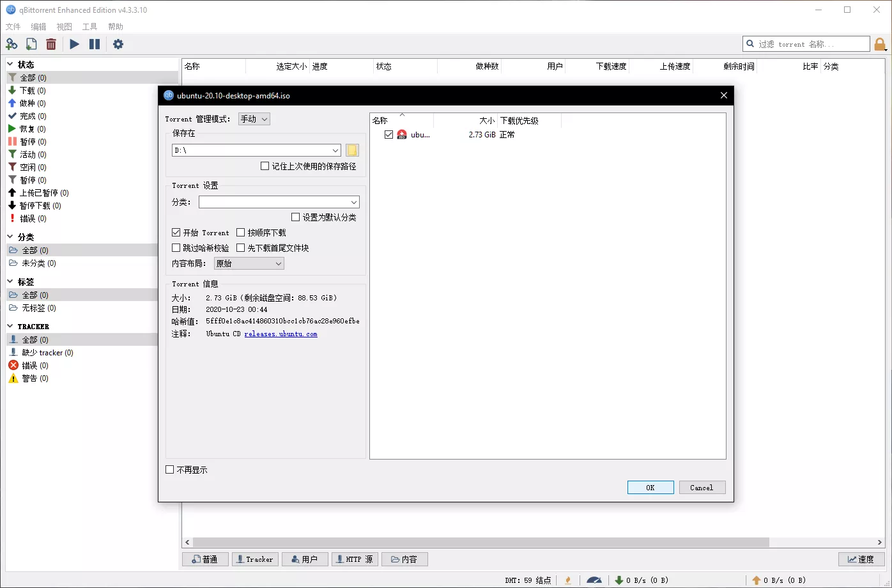
Task: Collapse the 标签 sidebar section
Action: pos(10,282)
